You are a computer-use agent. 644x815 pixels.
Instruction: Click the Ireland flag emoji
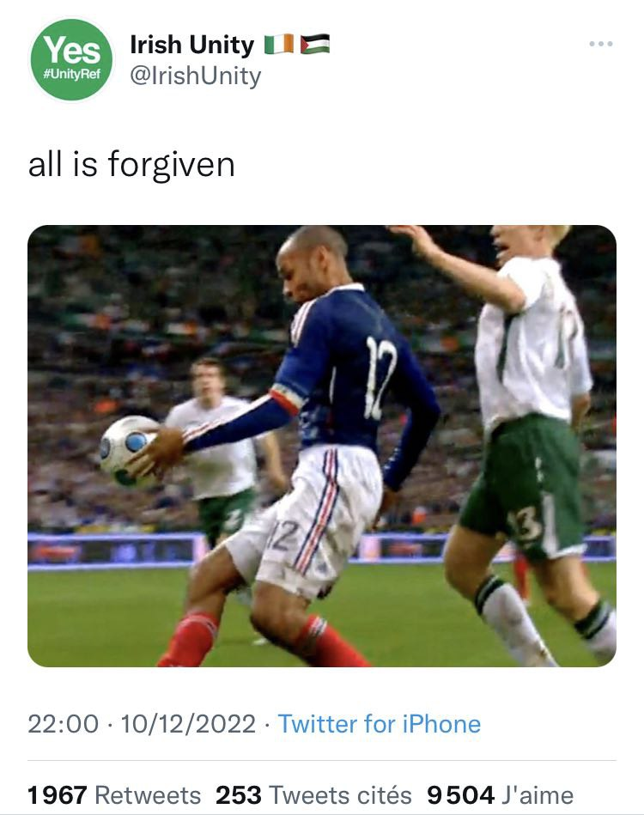[280, 44]
